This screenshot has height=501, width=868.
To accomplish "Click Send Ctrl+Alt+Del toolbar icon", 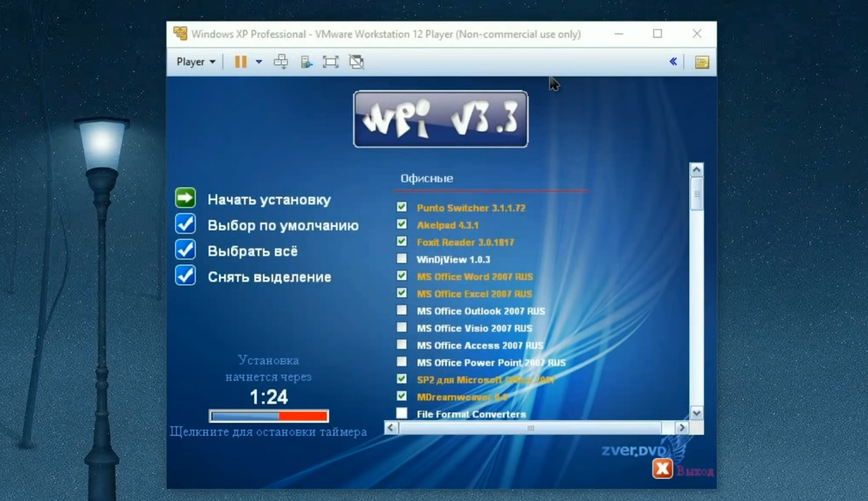I will (281, 62).
